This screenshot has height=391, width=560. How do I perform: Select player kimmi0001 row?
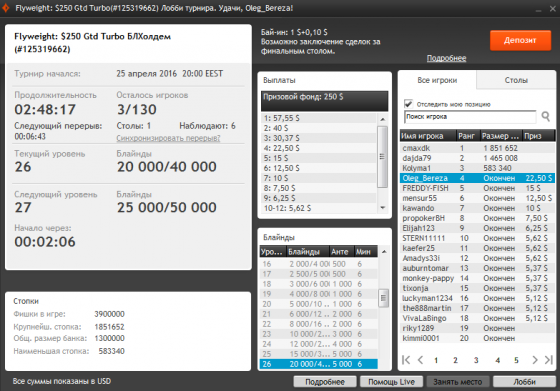tap(477, 338)
